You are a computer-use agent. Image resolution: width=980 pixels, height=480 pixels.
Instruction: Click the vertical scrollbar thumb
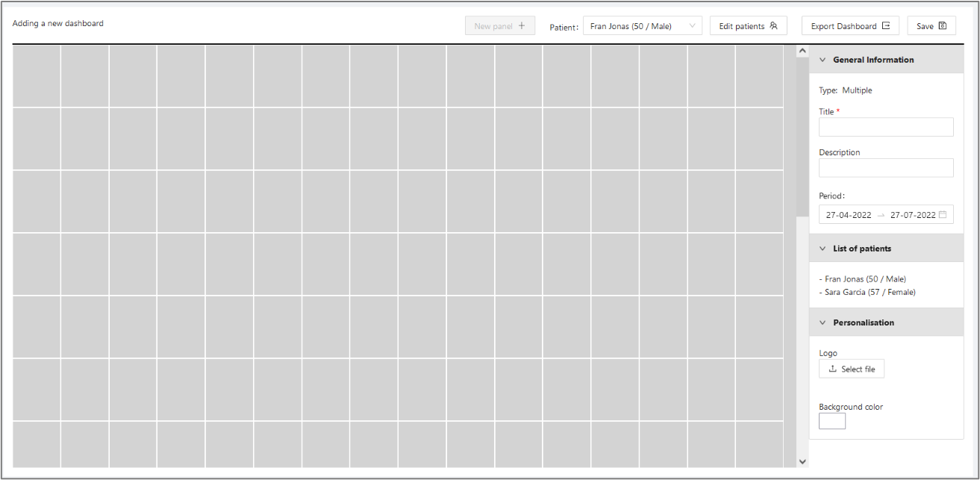pyautogui.click(x=802, y=137)
